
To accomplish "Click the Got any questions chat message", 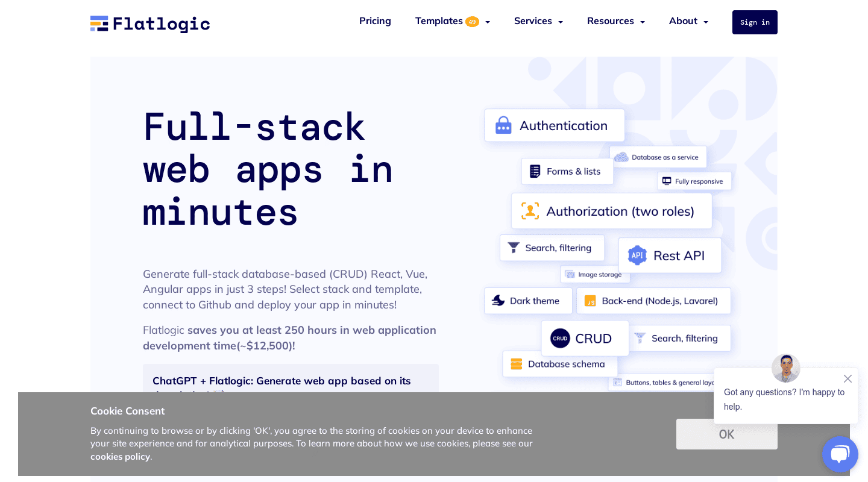I will click(784, 399).
